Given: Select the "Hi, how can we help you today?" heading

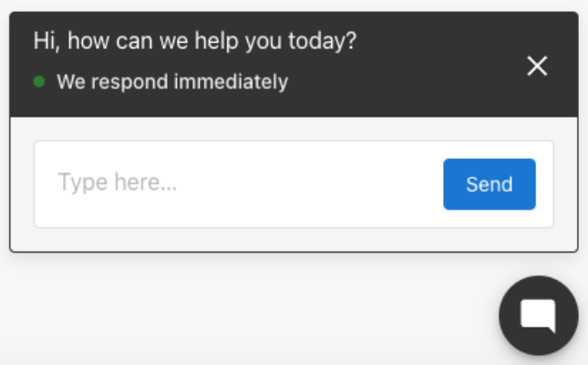Looking at the screenshot, I should click(x=195, y=41).
